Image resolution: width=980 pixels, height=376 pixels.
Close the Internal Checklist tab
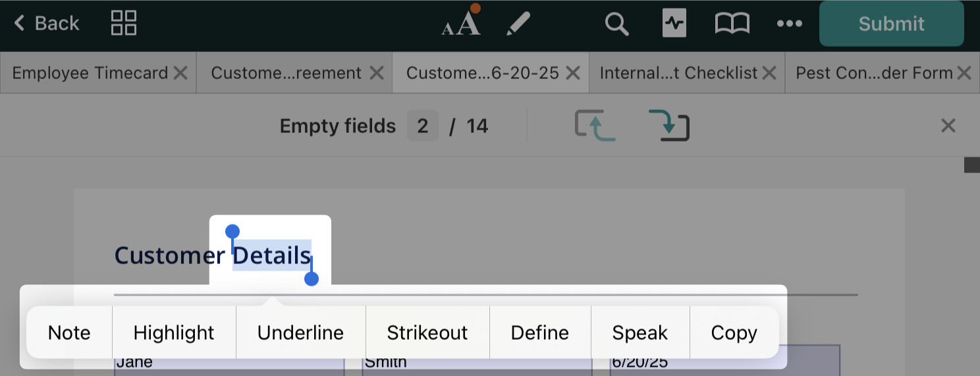[769, 72]
